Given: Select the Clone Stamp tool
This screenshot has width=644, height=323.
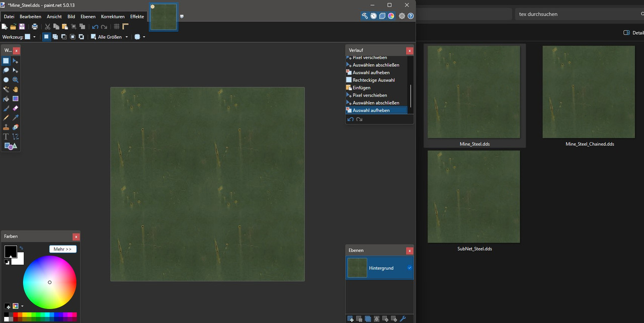Looking at the screenshot, I should point(6,127).
